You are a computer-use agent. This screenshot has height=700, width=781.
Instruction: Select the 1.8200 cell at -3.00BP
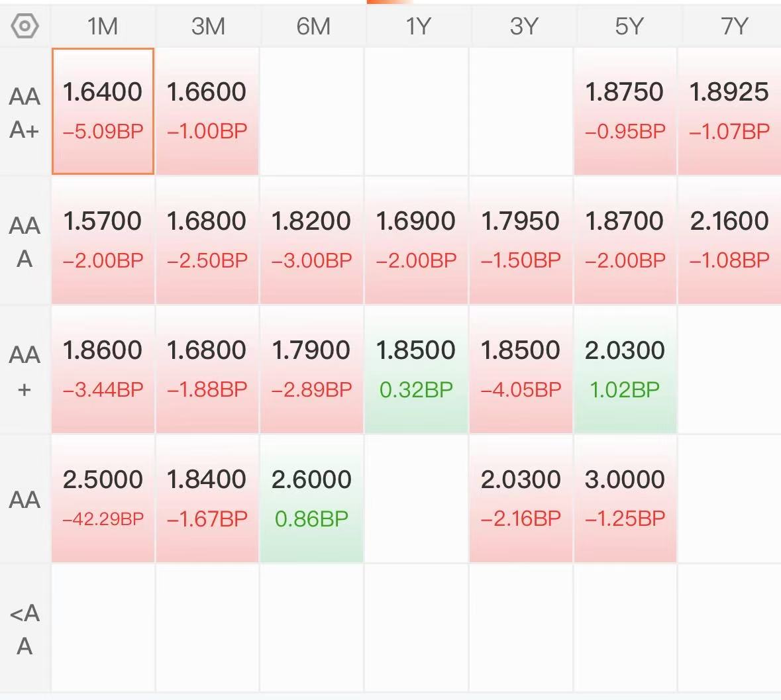point(312,240)
